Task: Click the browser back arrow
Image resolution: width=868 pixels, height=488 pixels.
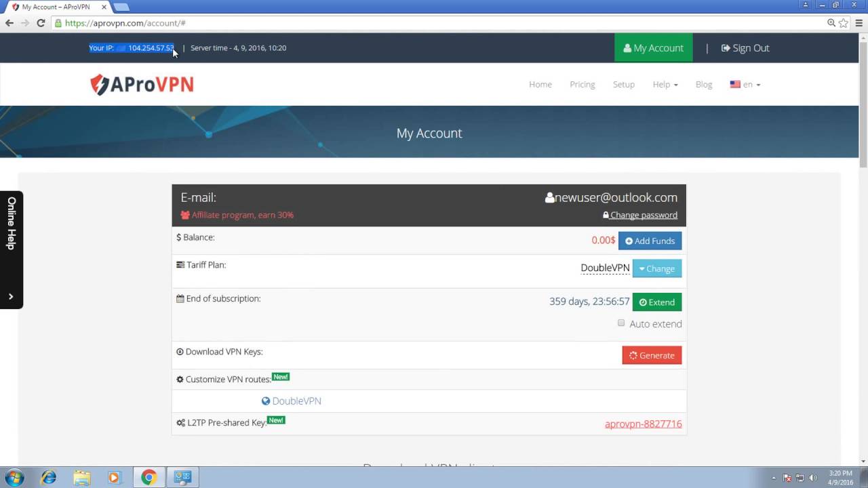Action: coord(9,23)
